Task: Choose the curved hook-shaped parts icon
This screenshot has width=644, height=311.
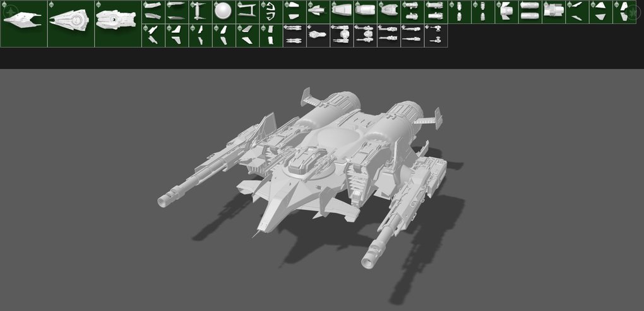Action: pos(271,12)
